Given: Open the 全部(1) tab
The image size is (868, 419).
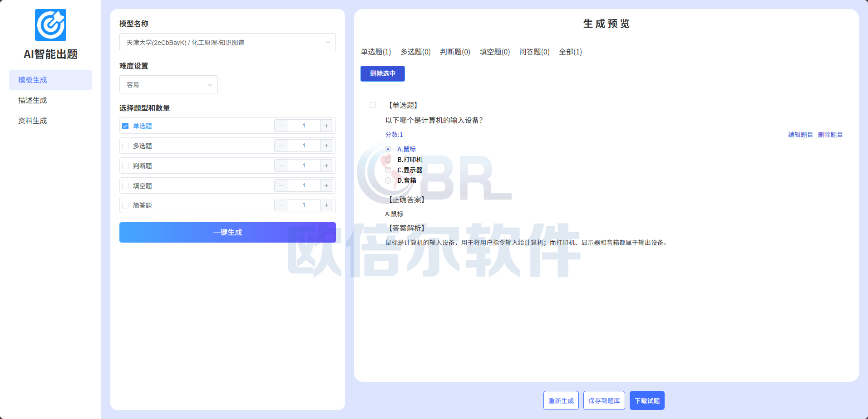Looking at the screenshot, I should pos(570,52).
